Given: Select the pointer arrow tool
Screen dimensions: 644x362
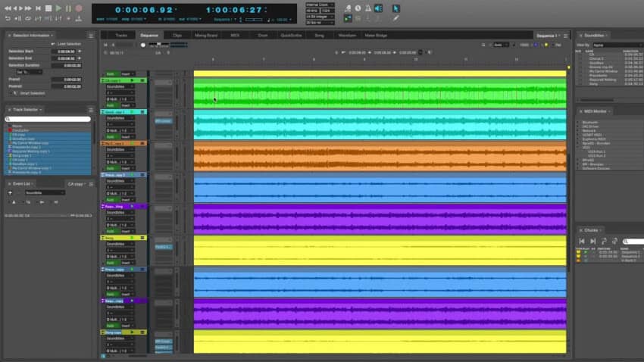Looking at the screenshot, I should point(395,8).
